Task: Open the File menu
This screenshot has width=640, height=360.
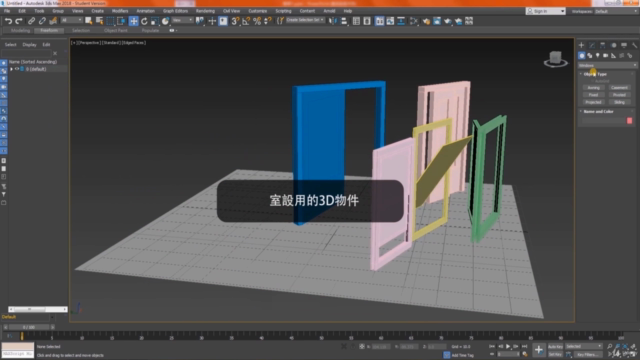Action: click(7, 11)
